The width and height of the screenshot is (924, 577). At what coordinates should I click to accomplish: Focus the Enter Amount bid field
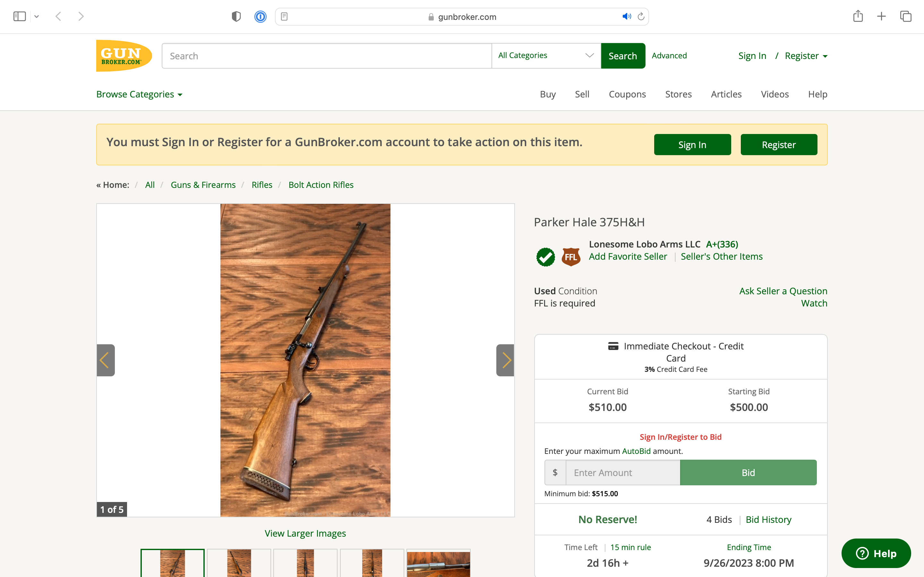623,472
